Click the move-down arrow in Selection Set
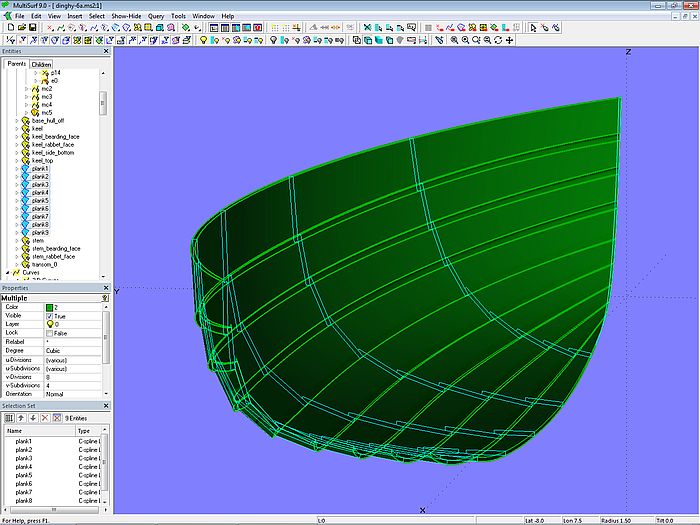Viewport: 700px width, 525px height. (33, 417)
